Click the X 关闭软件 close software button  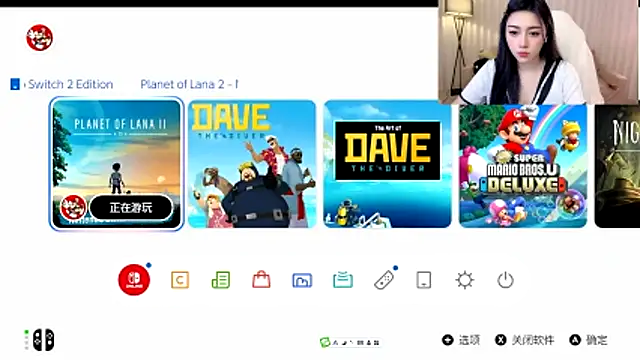point(525,340)
